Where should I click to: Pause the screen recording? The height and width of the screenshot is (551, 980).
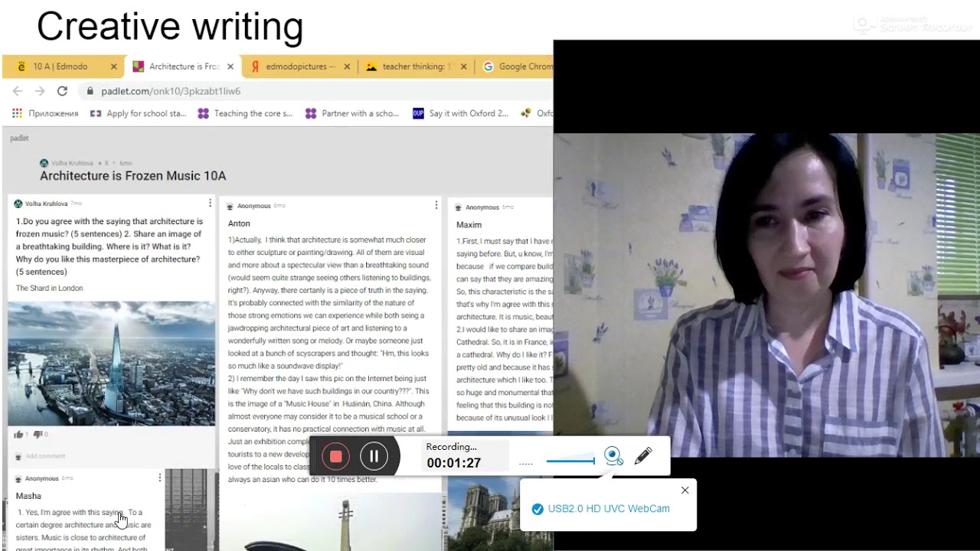[x=374, y=457]
